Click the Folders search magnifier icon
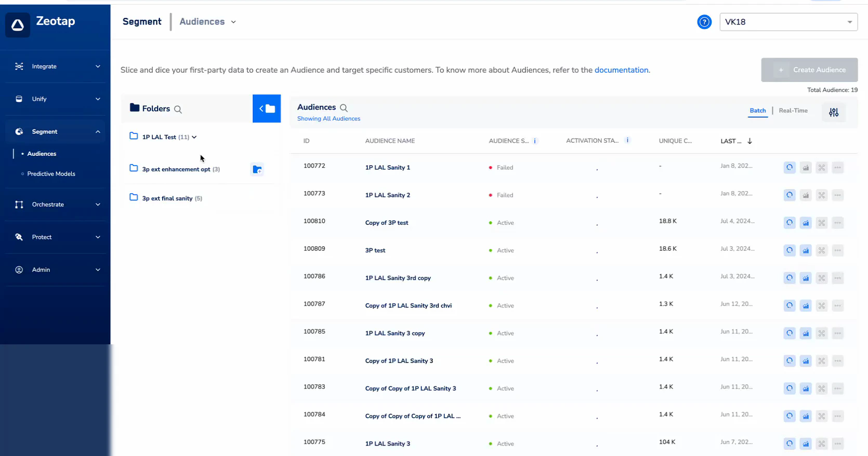The width and height of the screenshot is (868, 456). click(x=178, y=109)
